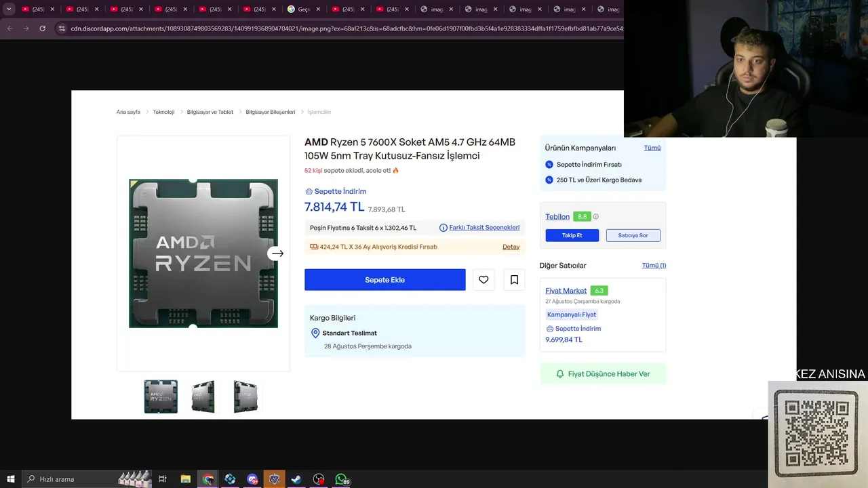Click Fiyat Market's Sepette İndirim basket icon
The image size is (868, 488).
click(x=550, y=329)
